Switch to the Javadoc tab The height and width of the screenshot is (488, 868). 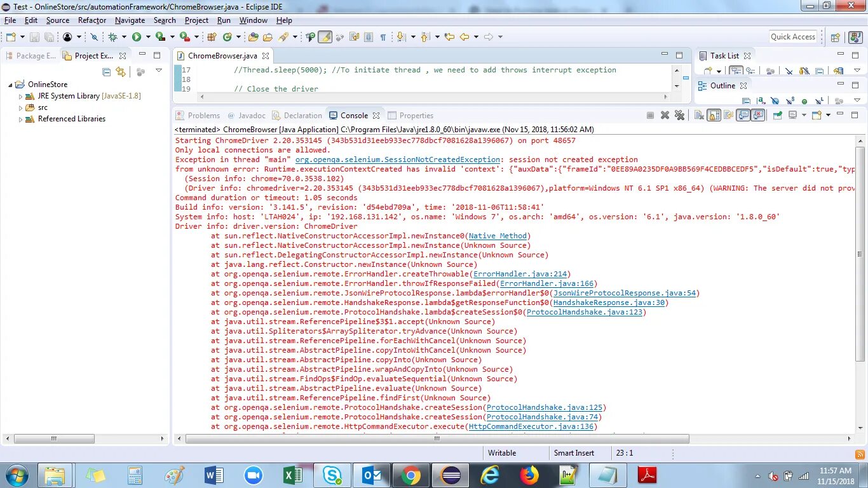click(x=246, y=116)
